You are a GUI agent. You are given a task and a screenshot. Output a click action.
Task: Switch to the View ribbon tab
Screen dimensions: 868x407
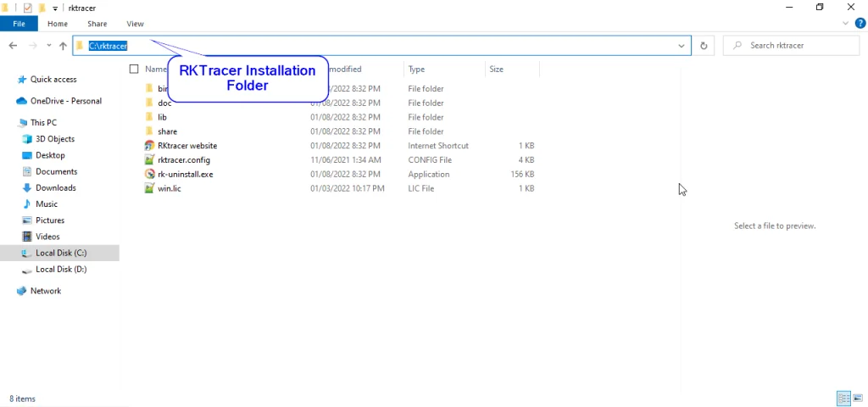(135, 24)
